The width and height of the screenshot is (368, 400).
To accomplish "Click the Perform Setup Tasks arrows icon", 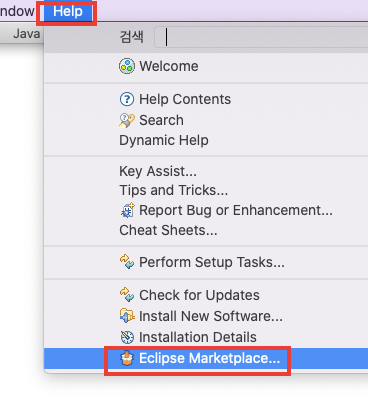I will pos(127,262).
